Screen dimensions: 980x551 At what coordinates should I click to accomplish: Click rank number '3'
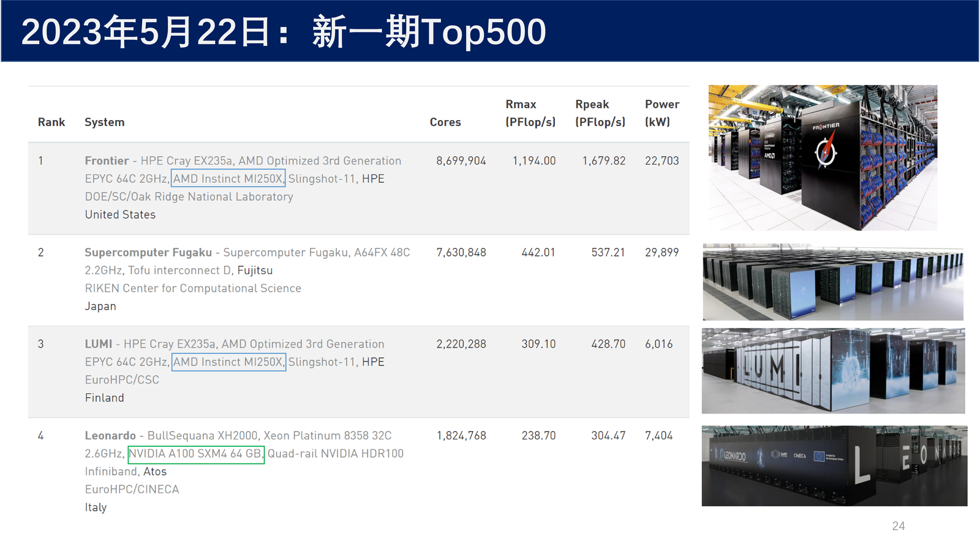(x=40, y=344)
